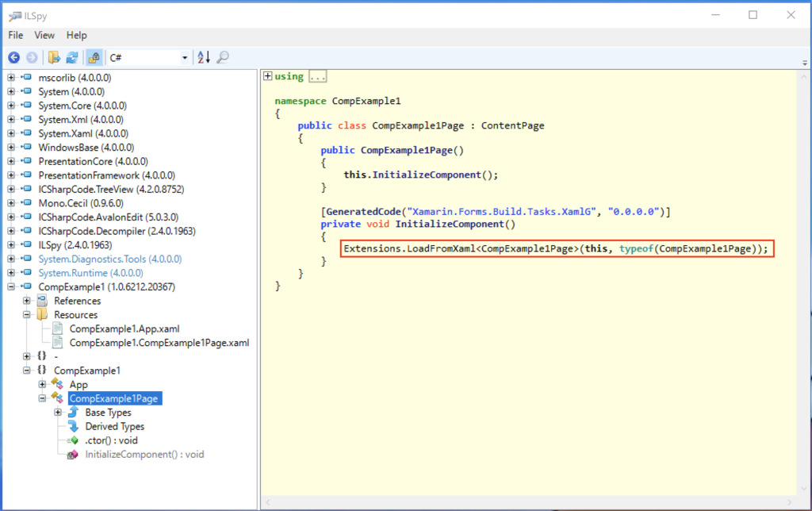Click the Back navigation arrow
The width and height of the screenshot is (812, 511).
14,57
